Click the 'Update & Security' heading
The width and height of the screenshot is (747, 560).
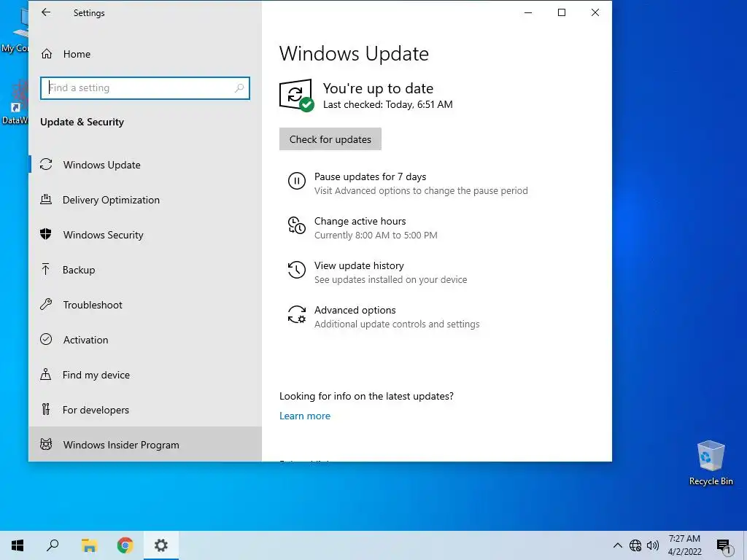(82, 122)
